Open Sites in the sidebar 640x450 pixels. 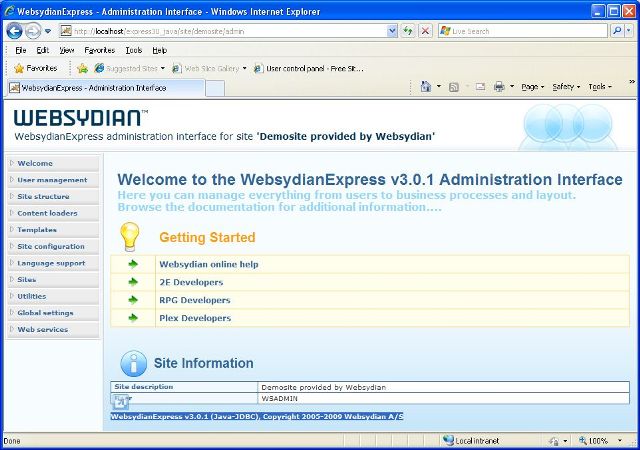click(53, 280)
